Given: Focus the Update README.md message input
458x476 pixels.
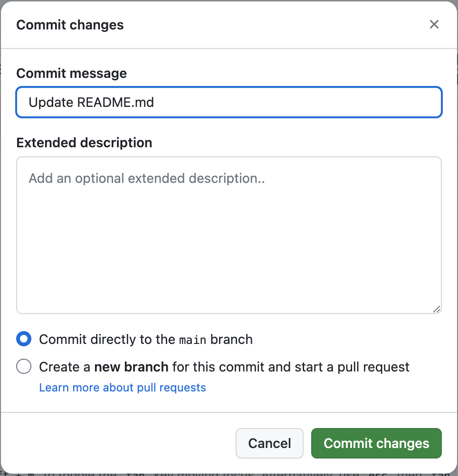Looking at the screenshot, I should (229, 102).
